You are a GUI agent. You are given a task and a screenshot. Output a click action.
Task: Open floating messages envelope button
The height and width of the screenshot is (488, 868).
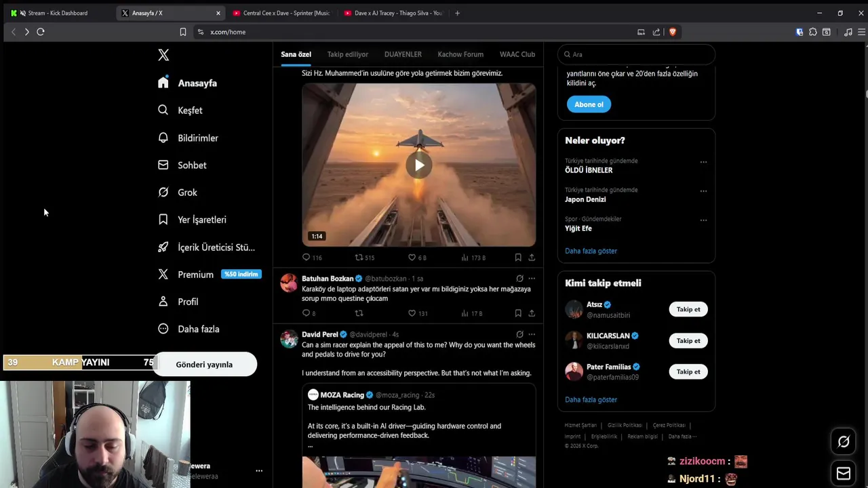[x=844, y=473]
